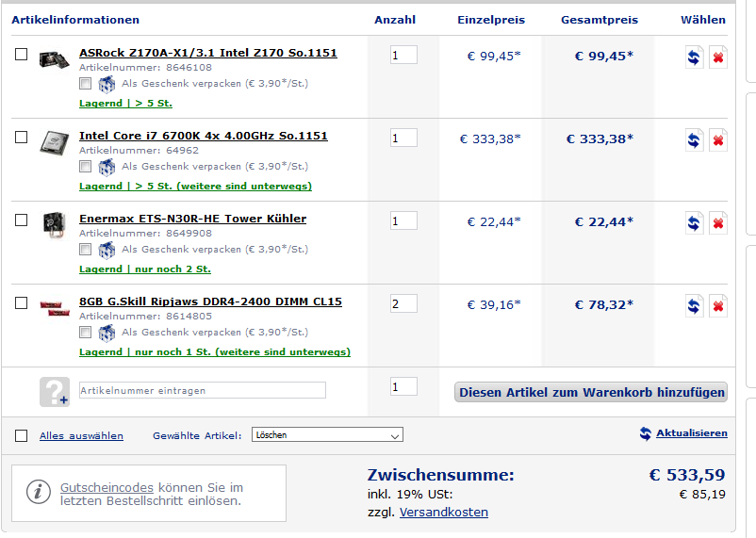Select the G.Skill Ripjaws article checkbox

[22, 302]
